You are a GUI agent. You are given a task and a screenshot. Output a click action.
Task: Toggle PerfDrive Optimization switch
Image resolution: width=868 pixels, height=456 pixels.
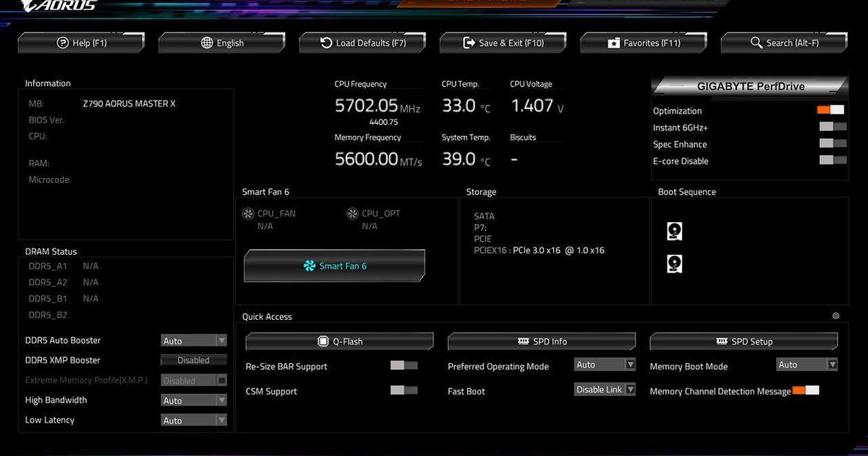830,110
